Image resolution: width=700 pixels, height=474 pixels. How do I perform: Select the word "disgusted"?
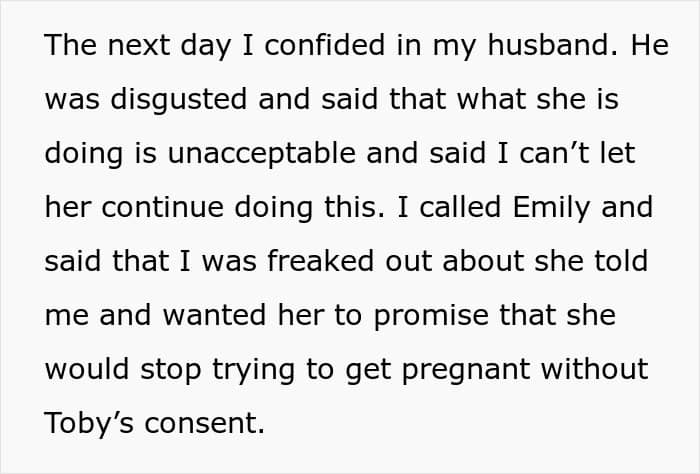179,99
